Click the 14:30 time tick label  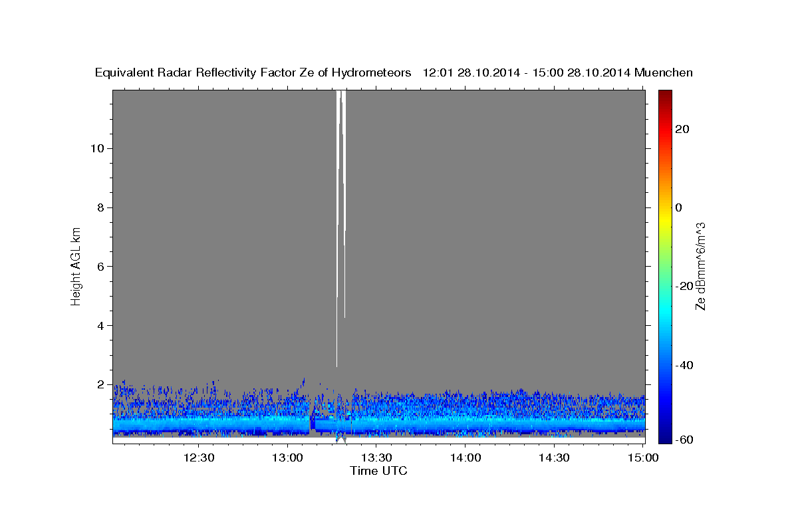(x=554, y=458)
